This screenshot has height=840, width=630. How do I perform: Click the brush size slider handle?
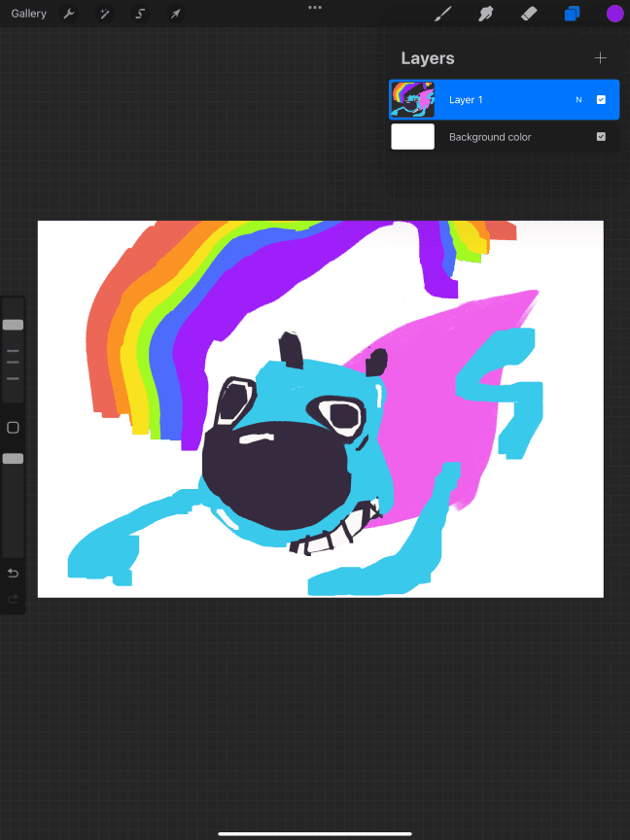point(13,325)
